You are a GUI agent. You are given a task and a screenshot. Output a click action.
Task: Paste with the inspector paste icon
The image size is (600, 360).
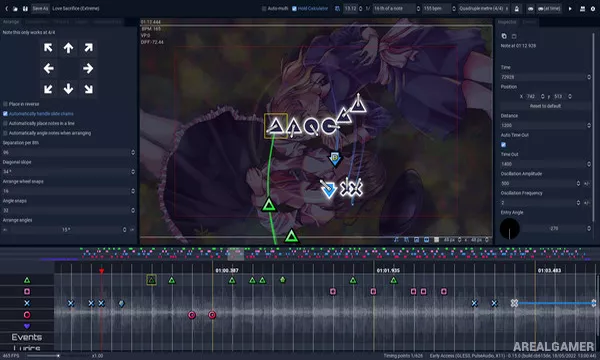point(514,36)
